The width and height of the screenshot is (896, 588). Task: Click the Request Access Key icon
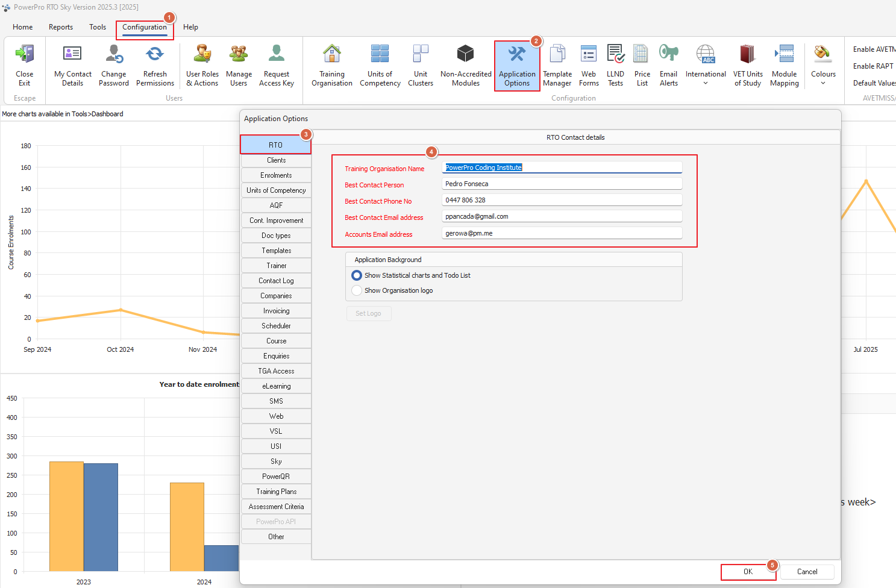click(277, 66)
